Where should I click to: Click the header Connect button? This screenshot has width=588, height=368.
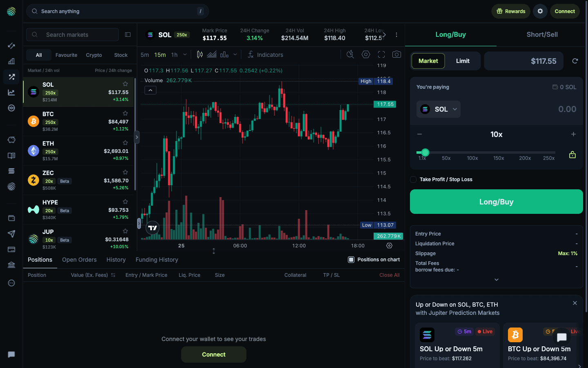click(565, 11)
